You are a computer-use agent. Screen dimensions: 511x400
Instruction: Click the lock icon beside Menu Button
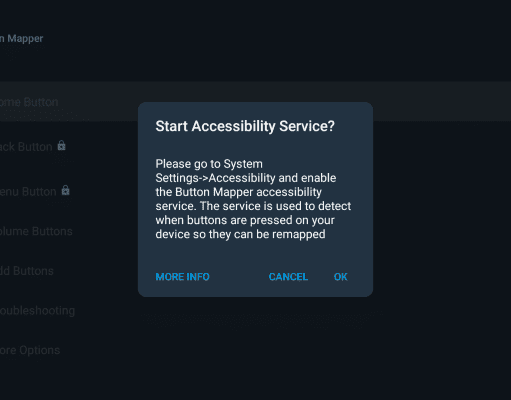click(x=65, y=190)
